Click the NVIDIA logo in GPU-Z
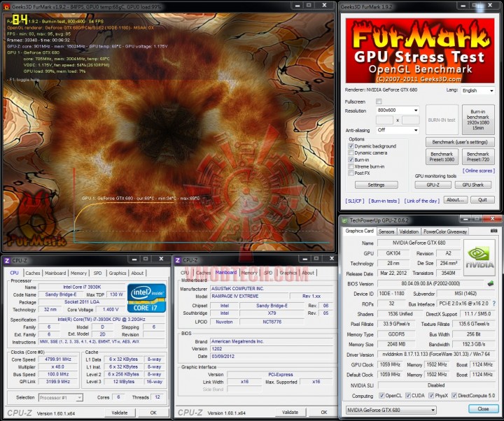 point(479,257)
